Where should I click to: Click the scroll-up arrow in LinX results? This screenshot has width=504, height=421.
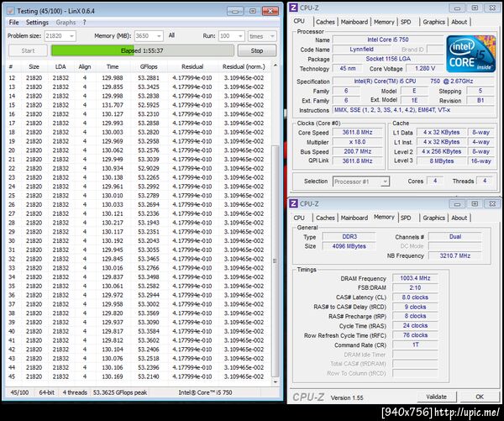(276, 66)
